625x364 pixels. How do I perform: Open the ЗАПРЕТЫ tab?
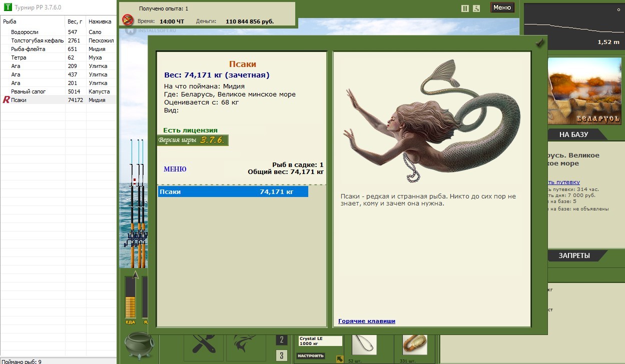pyautogui.click(x=574, y=255)
